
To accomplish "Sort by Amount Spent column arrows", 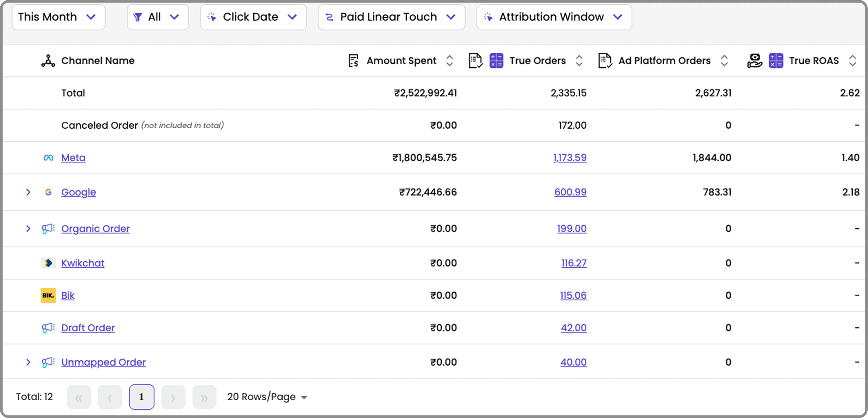I will [449, 61].
